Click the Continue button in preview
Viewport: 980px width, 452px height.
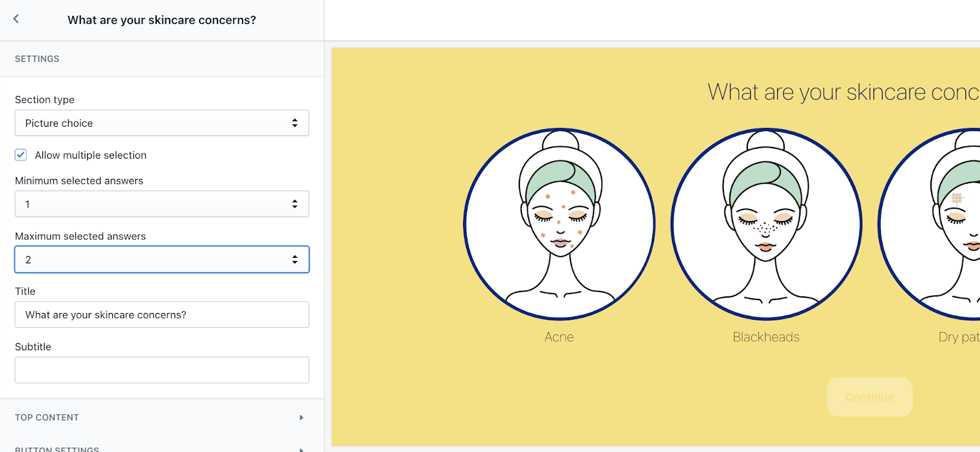870,397
